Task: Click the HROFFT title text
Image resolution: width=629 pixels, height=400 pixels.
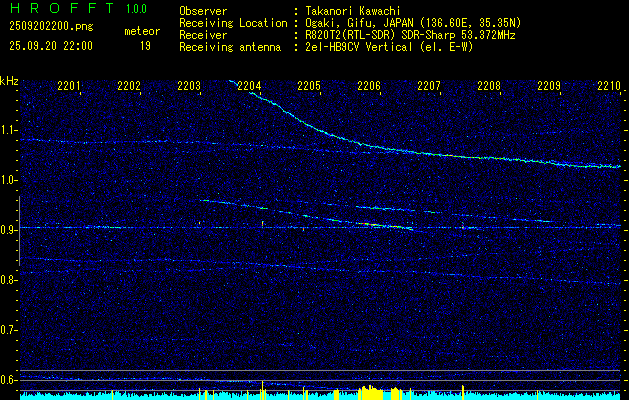Action: 55,11
